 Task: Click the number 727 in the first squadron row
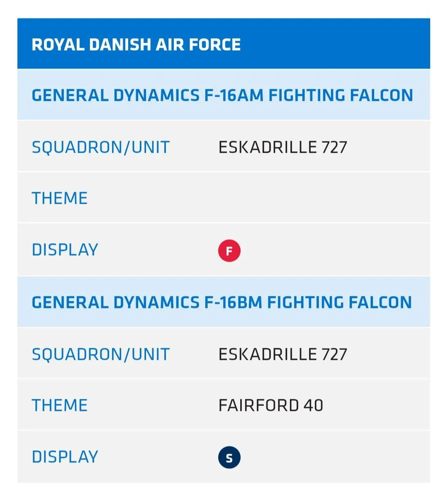334,147
